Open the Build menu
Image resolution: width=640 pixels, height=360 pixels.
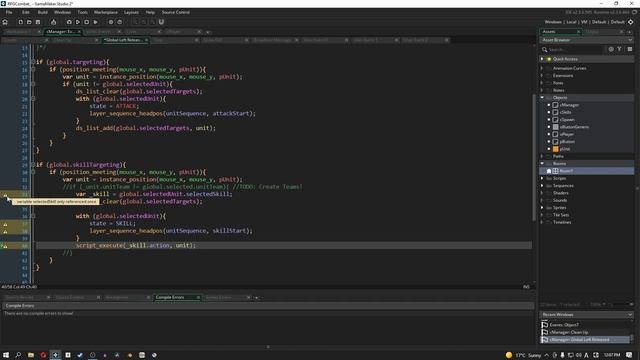pos(42,12)
